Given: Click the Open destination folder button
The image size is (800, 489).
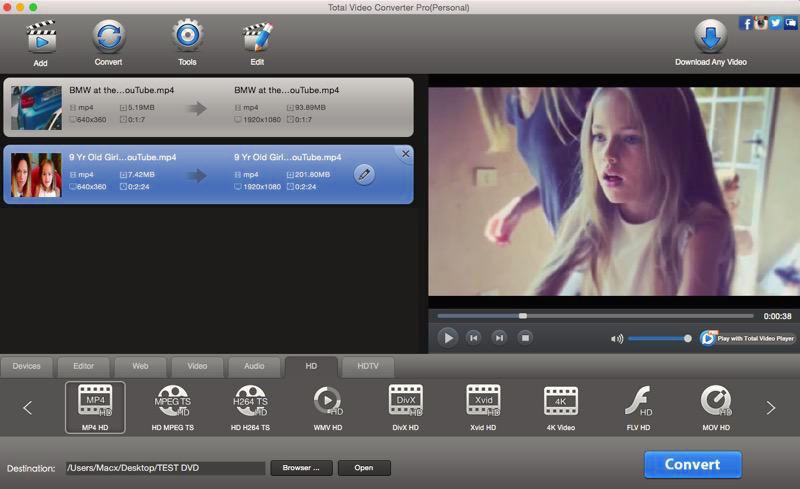Looking at the screenshot, I should pyautogui.click(x=364, y=468).
